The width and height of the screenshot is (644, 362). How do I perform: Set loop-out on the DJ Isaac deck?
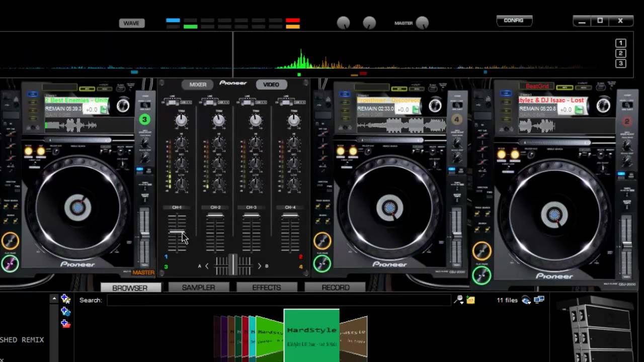tap(514, 154)
